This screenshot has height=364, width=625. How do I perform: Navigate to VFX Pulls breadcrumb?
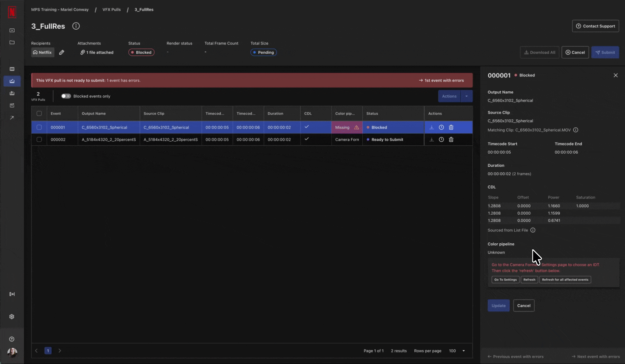pos(111,9)
